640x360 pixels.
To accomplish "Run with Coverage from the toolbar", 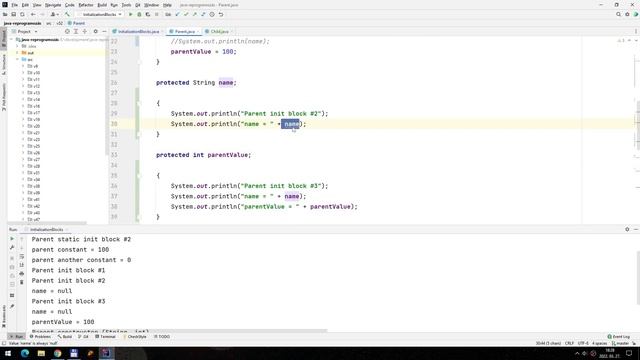I will pyautogui.click(x=148, y=14).
